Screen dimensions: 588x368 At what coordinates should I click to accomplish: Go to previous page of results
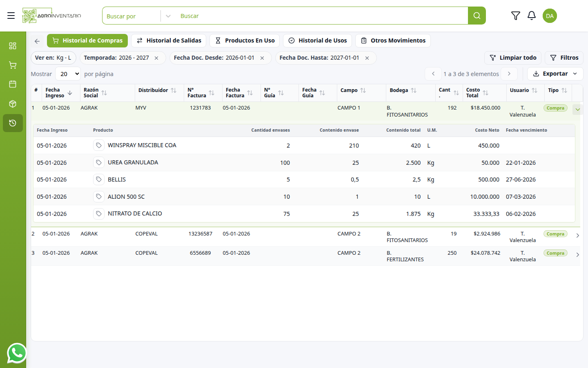pyautogui.click(x=433, y=74)
